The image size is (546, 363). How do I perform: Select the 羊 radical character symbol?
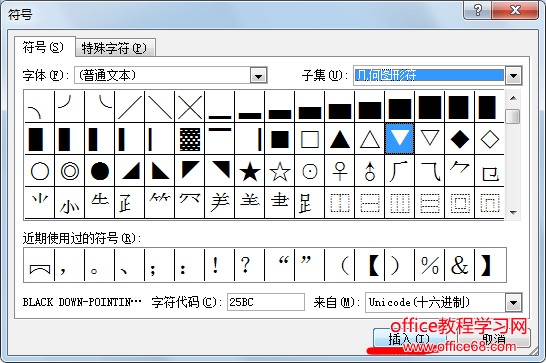pyautogui.click(x=220, y=202)
